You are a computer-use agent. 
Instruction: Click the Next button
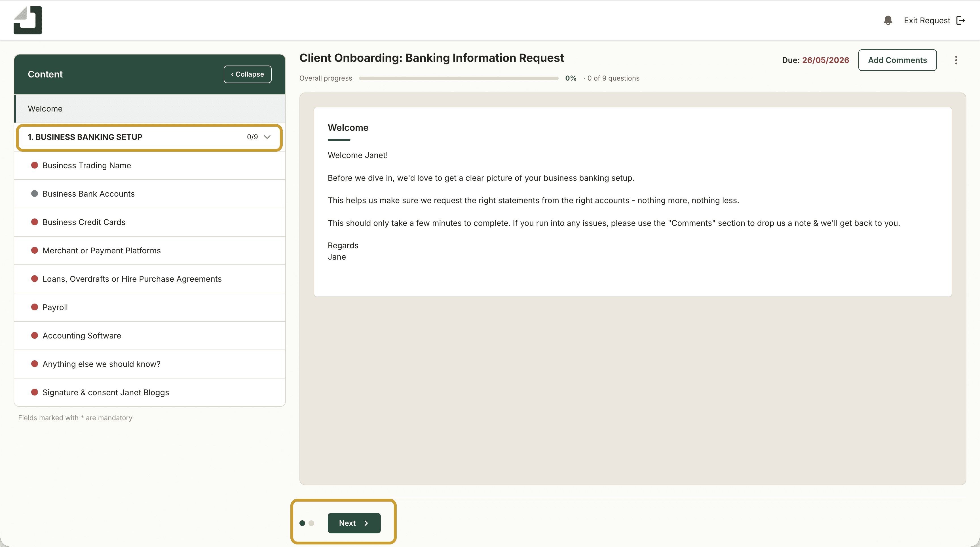point(354,523)
